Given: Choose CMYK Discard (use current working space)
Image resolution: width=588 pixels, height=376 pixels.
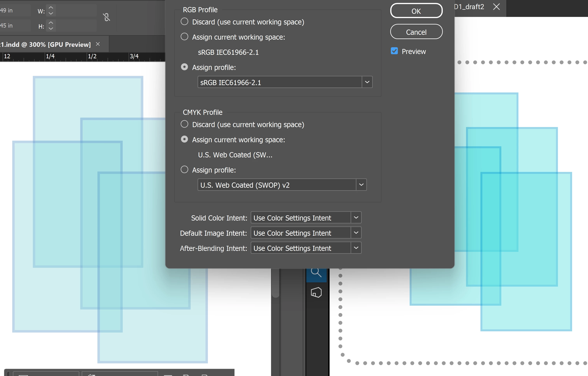Looking at the screenshot, I should (185, 124).
